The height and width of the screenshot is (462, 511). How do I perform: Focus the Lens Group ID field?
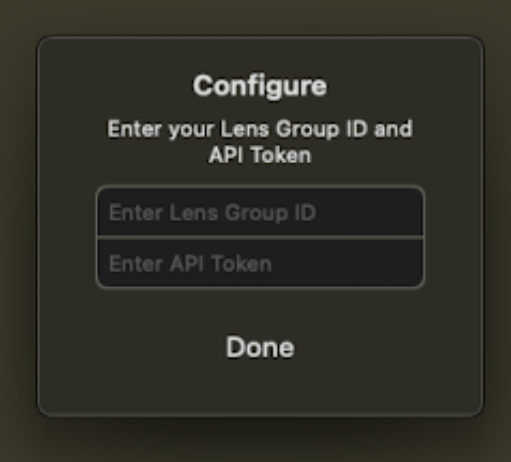(260, 212)
